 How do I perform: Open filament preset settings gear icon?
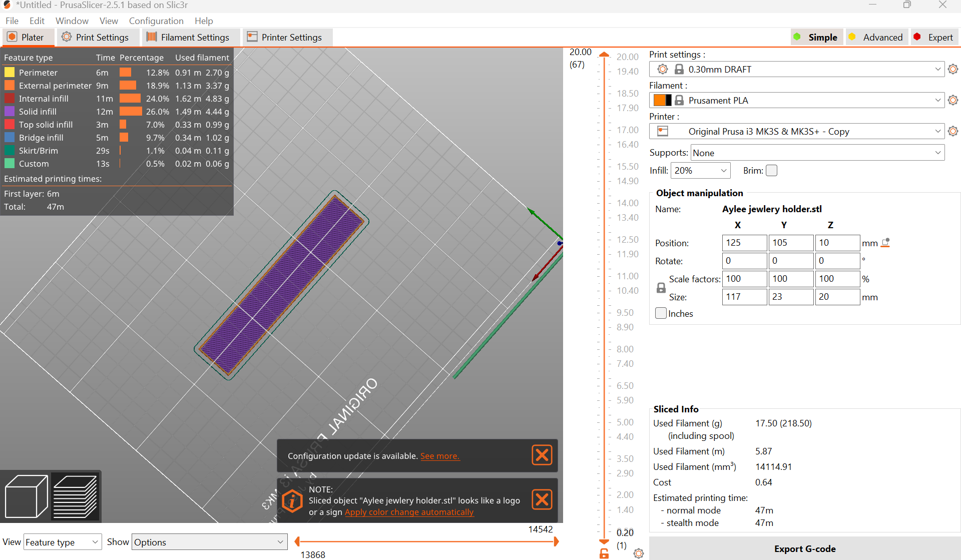pyautogui.click(x=953, y=100)
